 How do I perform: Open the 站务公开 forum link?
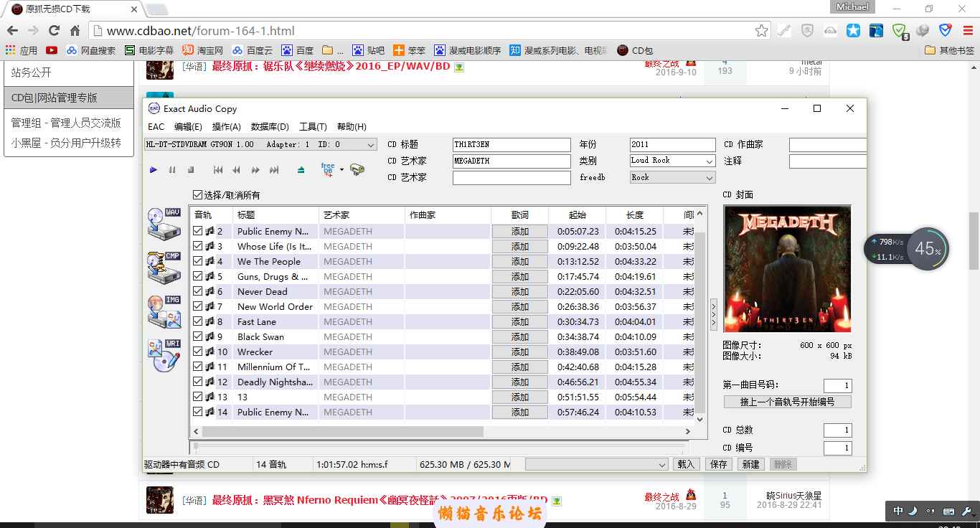click(32, 72)
